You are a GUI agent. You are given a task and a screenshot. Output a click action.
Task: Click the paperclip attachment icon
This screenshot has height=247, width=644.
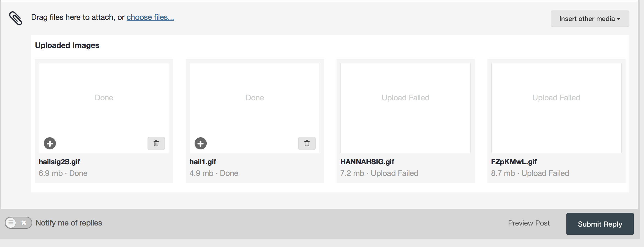click(16, 18)
